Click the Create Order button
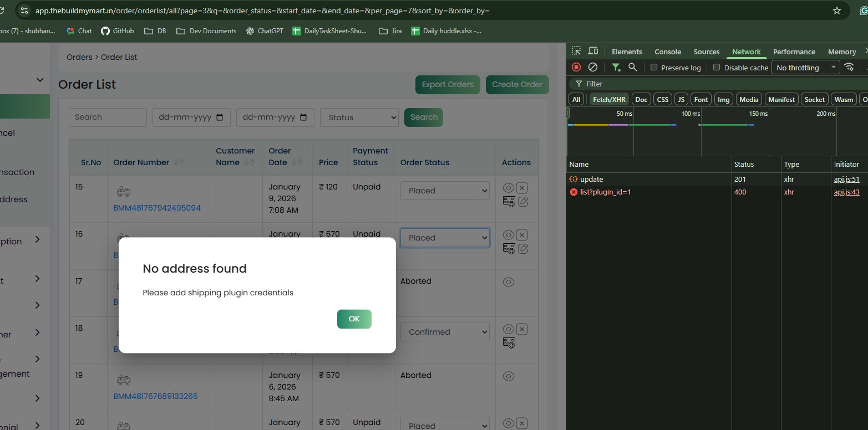This screenshot has width=868, height=430. (x=517, y=85)
